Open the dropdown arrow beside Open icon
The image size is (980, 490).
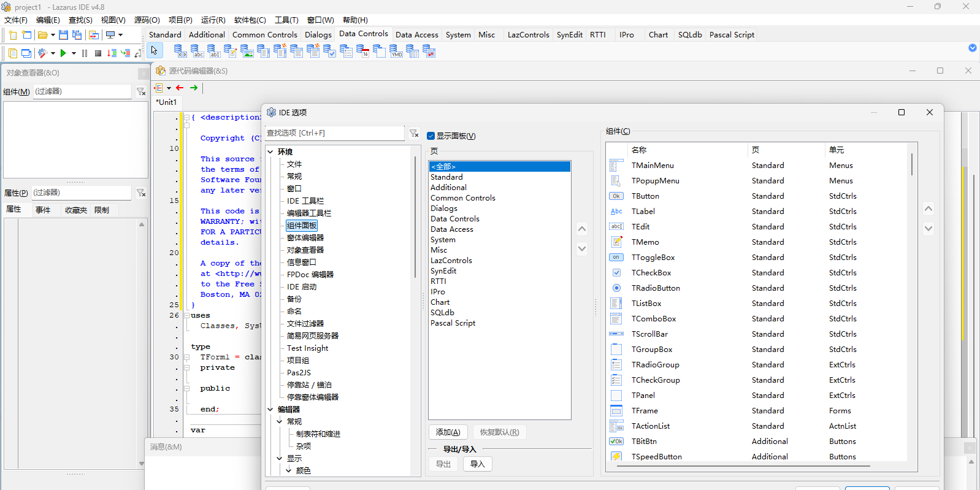(x=53, y=35)
